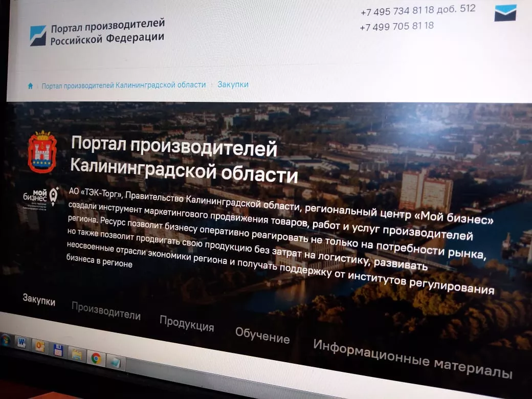The image size is (532, 399).
Task: Click the Закупки breadcrumb link
Action: coord(233,84)
